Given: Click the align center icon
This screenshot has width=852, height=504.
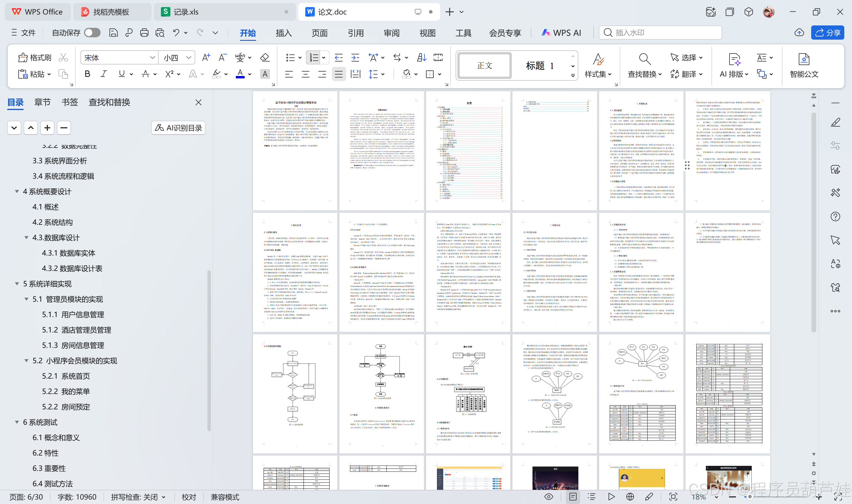Looking at the screenshot, I should [305, 74].
